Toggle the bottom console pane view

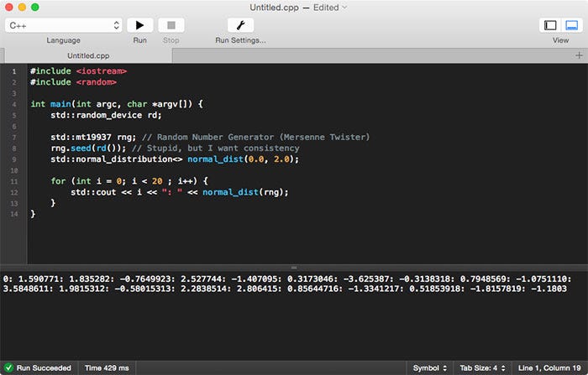(x=571, y=25)
